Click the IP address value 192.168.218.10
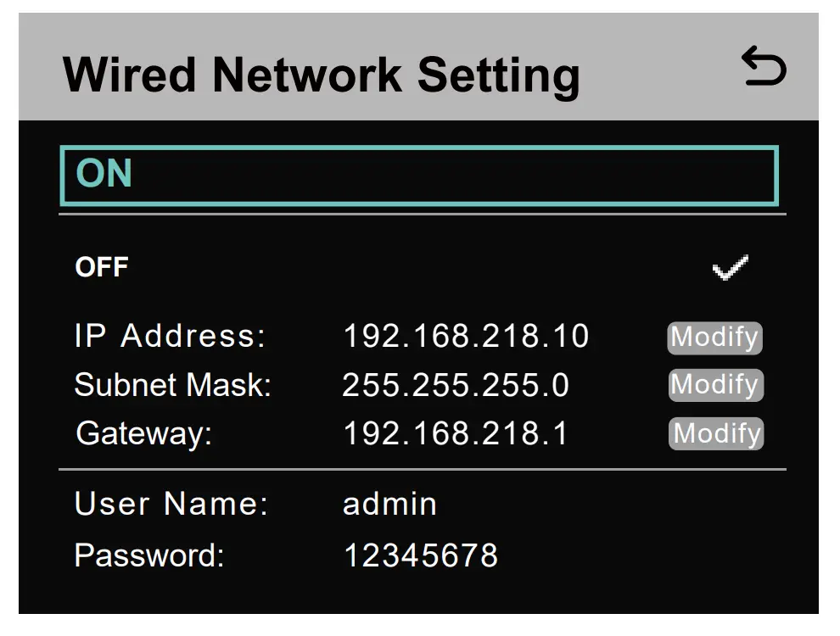 (x=466, y=337)
